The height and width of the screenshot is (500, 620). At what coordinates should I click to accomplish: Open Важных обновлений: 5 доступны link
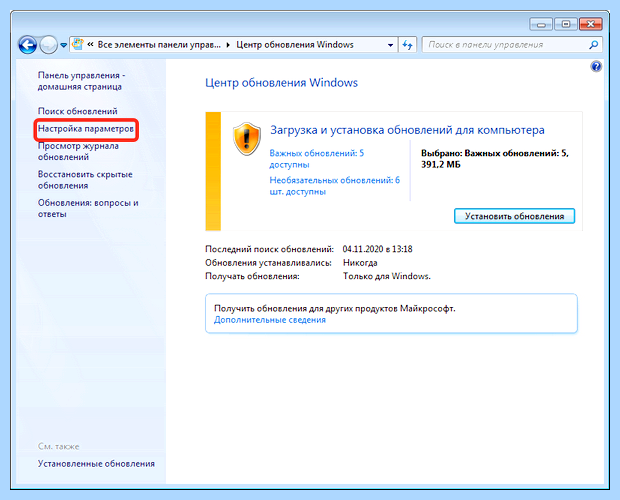[316, 158]
